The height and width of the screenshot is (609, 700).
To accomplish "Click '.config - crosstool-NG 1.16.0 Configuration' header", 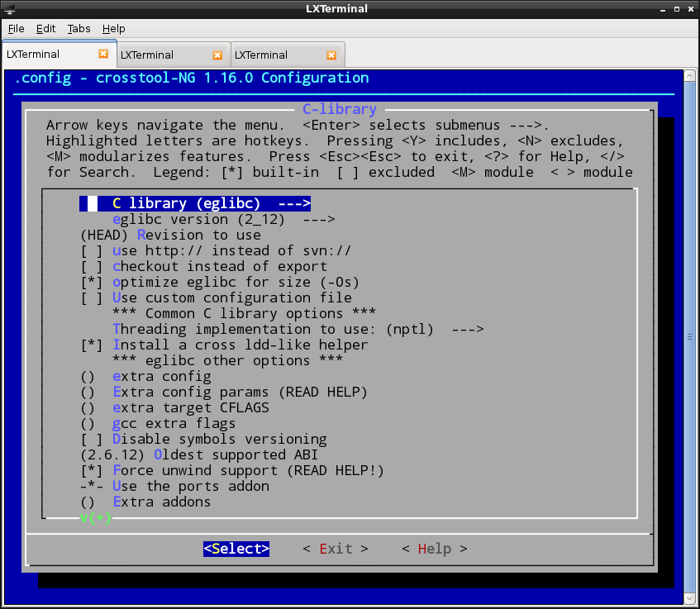I will (x=192, y=79).
